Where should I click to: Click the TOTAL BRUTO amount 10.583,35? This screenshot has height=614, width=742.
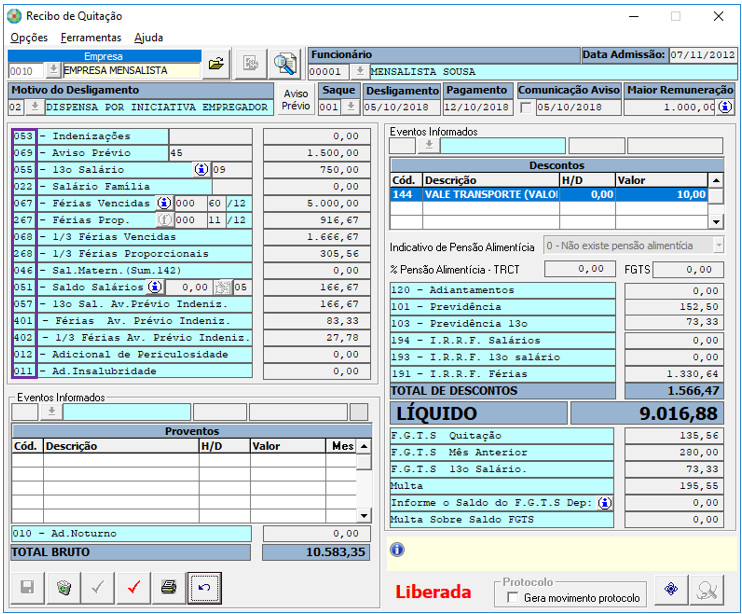coord(316,552)
